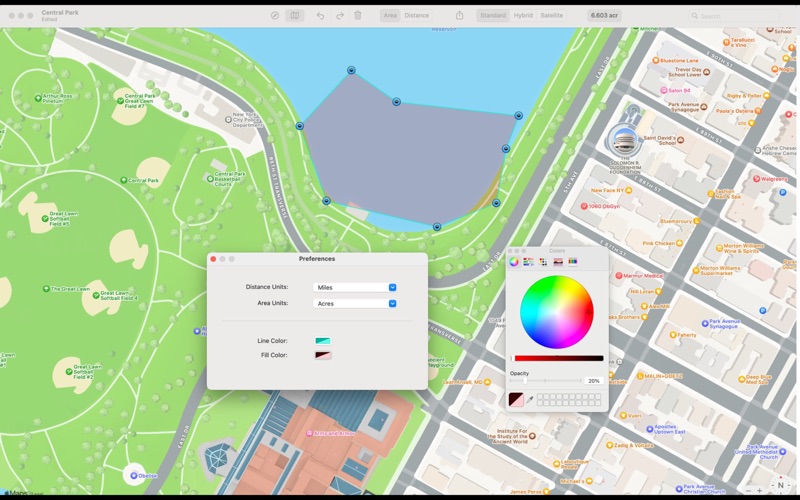Click the Obelisk map marker
The height and width of the screenshot is (500, 800).
tap(134, 476)
